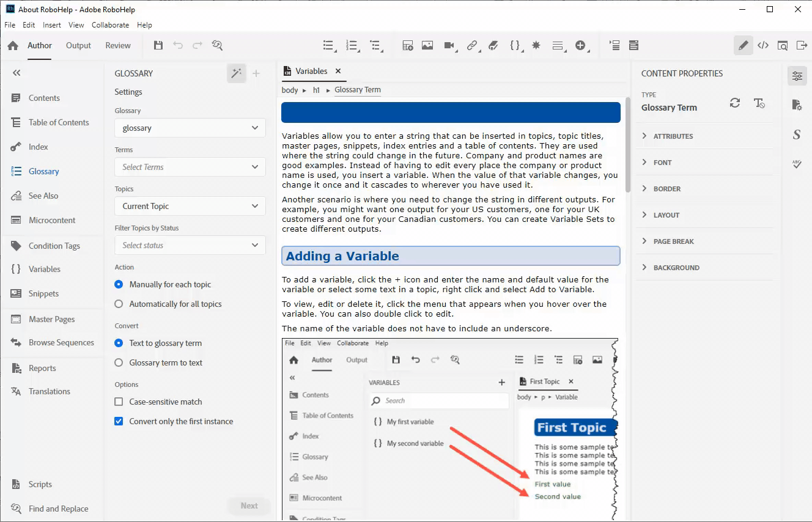Image resolution: width=812 pixels, height=522 pixels.
Task: Refresh the Glossary Term content properties
Action: 735,103
